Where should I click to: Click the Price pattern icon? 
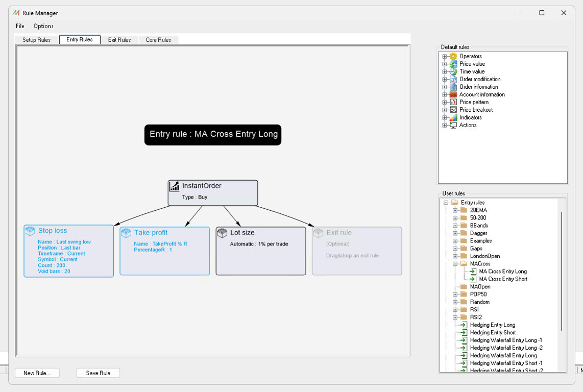click(453, 102)
